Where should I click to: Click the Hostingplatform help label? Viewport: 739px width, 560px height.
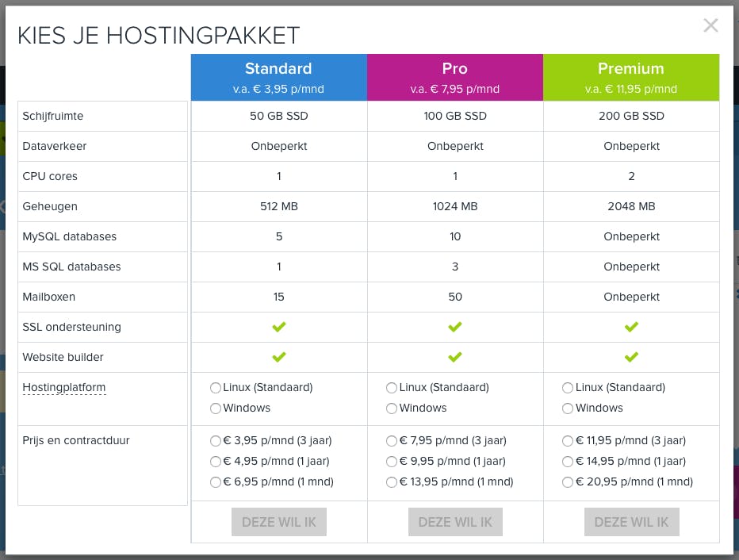tap(64, 388)
